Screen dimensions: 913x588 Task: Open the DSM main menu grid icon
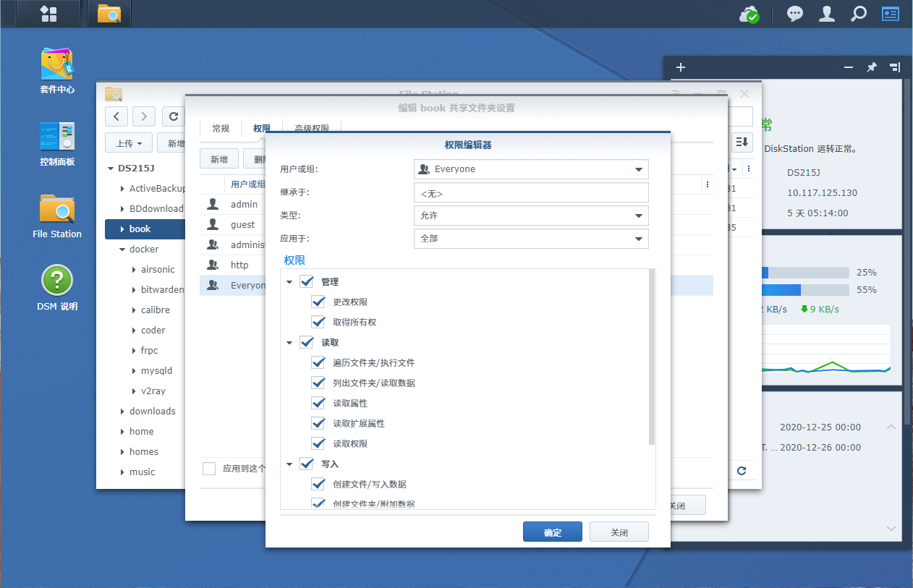[x=48, y=14]
